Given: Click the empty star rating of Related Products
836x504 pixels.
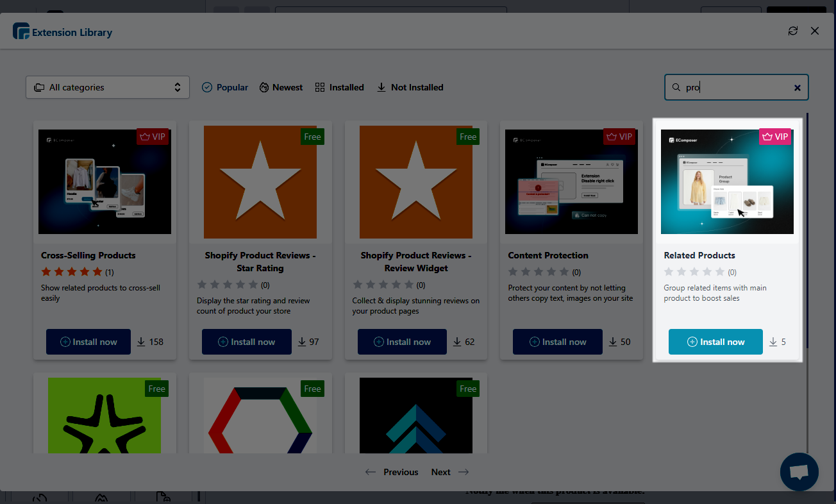Looking at the screenshot, I should click(x=694, y=272).
